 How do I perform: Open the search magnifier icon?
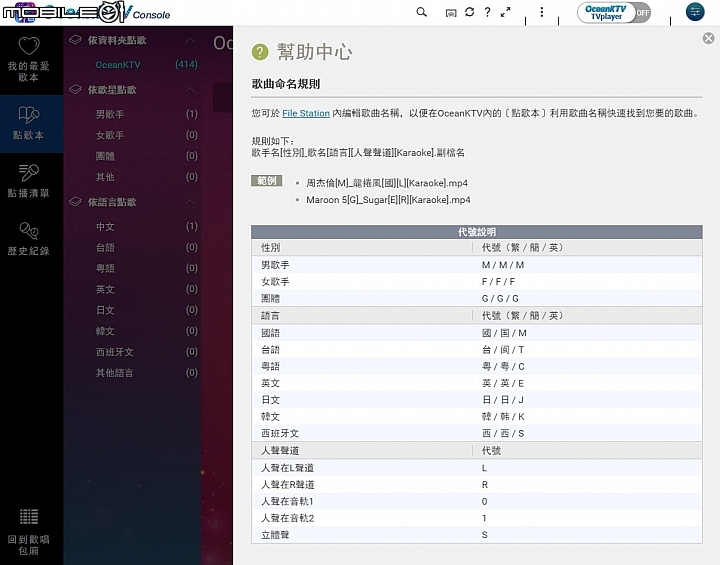tap(421, 12)
